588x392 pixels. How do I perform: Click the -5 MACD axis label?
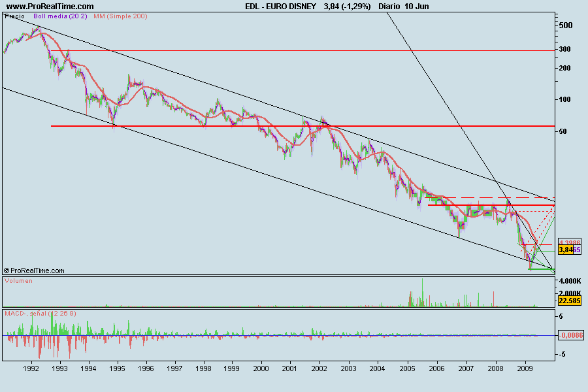point(561,355)
